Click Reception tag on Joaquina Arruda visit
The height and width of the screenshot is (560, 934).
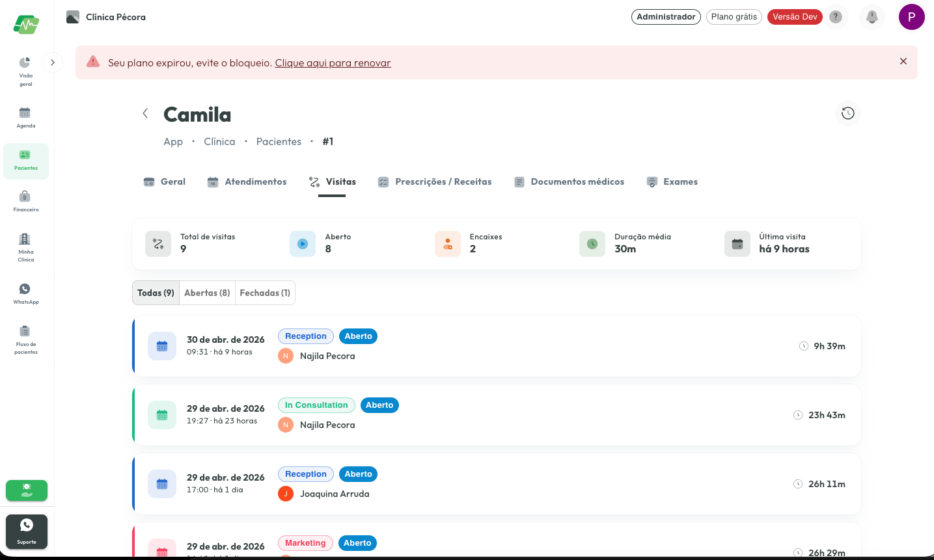306,474
